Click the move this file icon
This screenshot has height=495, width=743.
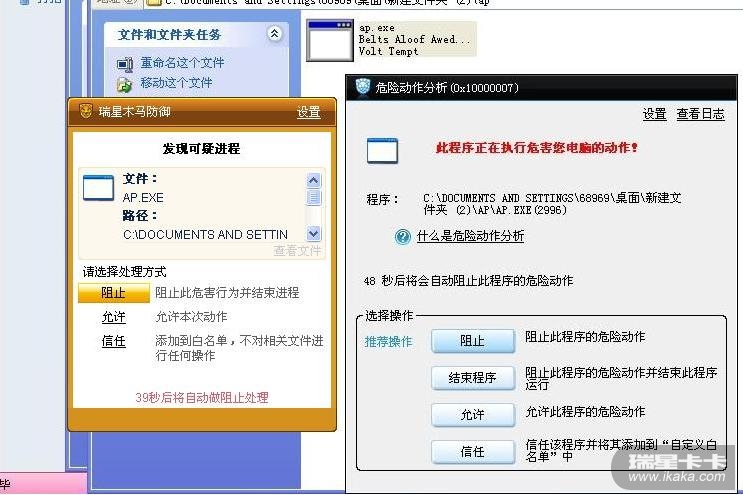point(125,84)
